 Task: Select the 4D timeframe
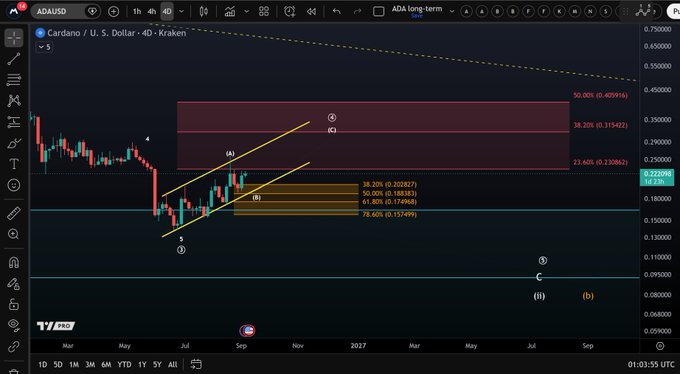tap(167, 12)
